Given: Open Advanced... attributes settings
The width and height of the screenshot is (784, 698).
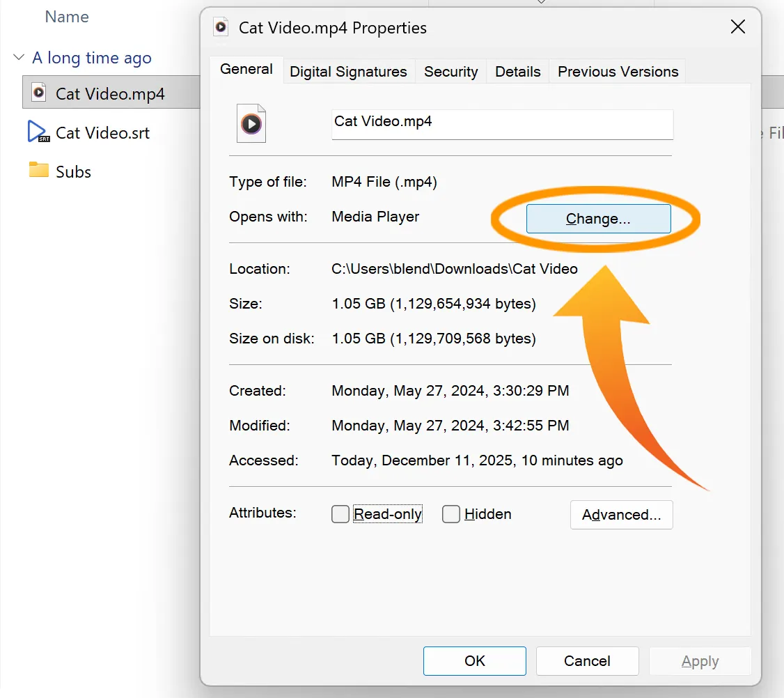Looking at the screenshot, I should tap(621, 515).
